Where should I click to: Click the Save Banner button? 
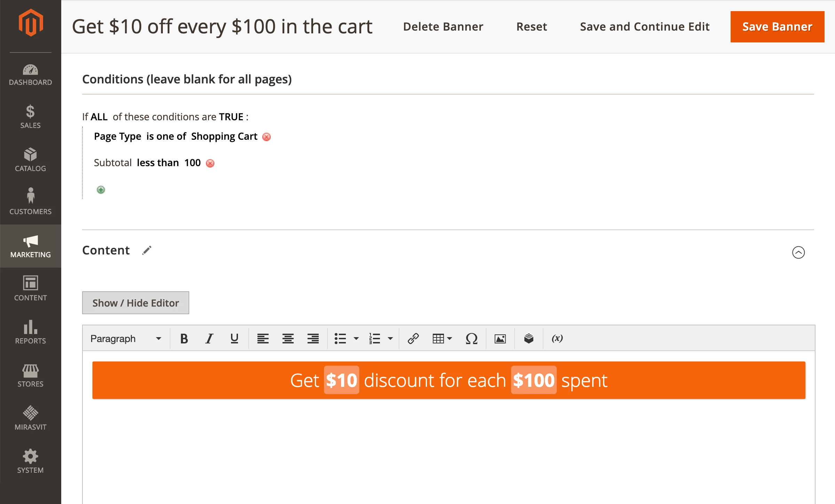point(777,27)
